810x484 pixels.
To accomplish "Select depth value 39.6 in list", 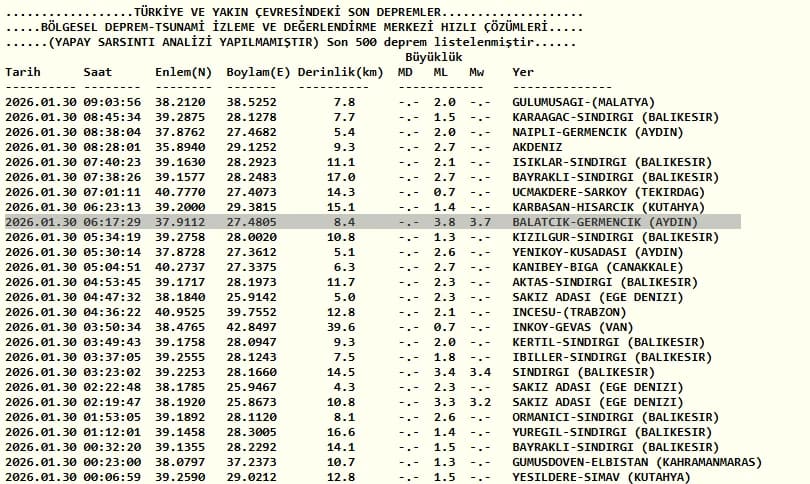I will [340, 327].
